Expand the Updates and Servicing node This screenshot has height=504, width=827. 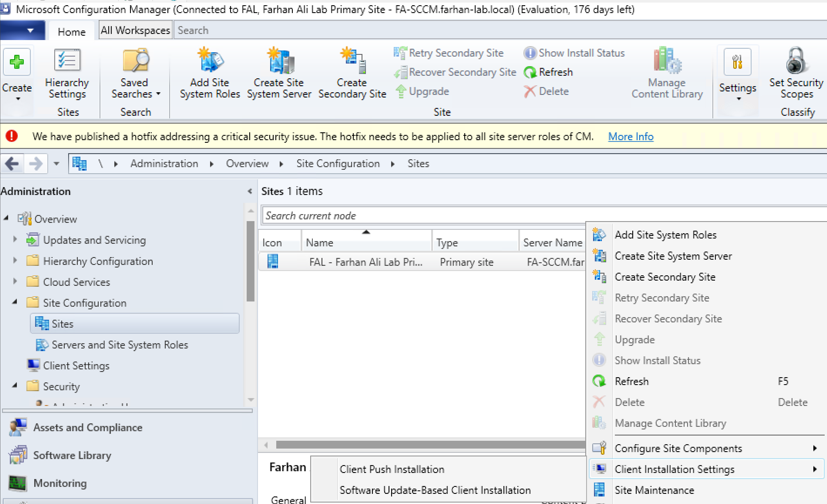[x=15, y=239]
